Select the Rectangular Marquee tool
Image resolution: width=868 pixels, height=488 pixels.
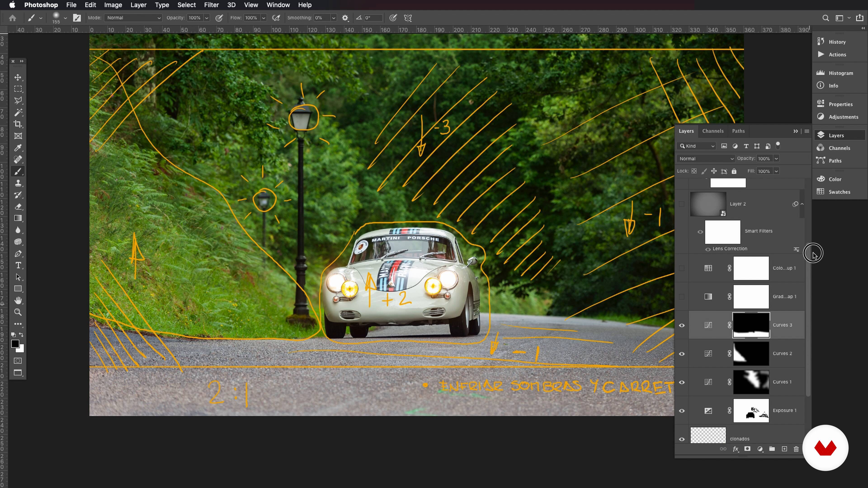(x=18, y=89)
